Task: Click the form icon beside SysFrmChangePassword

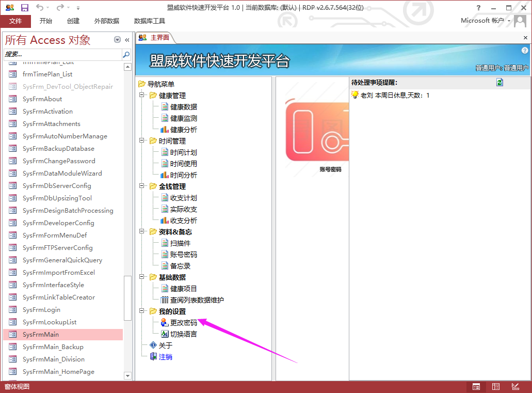Action: click(12, 161)
